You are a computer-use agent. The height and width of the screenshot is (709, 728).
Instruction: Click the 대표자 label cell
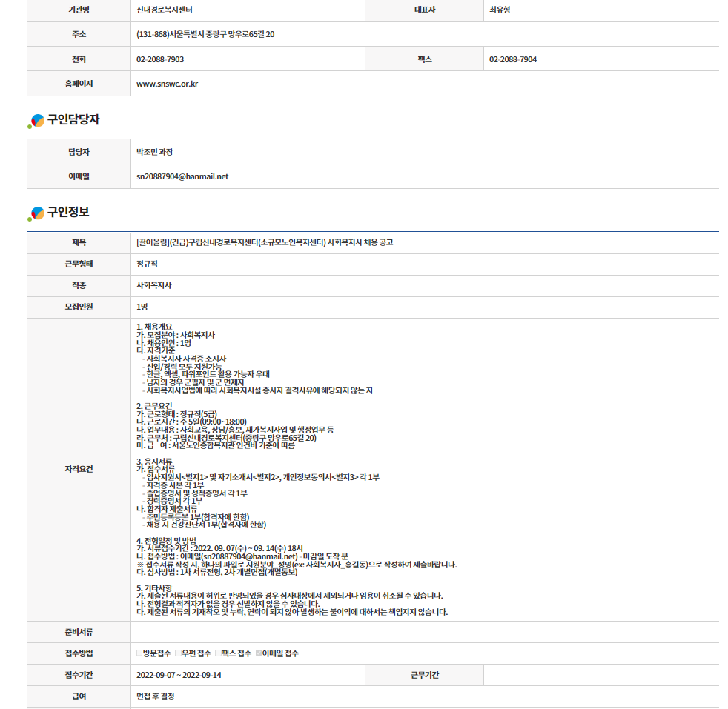425,10
